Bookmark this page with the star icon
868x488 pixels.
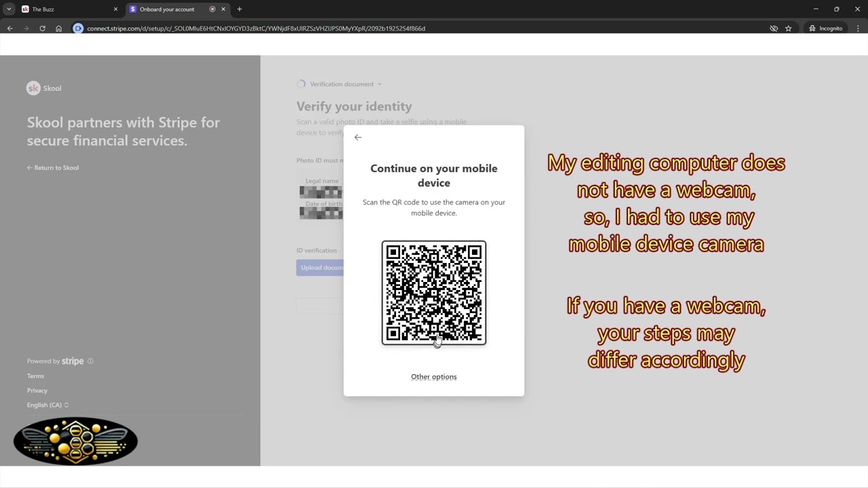788,28
